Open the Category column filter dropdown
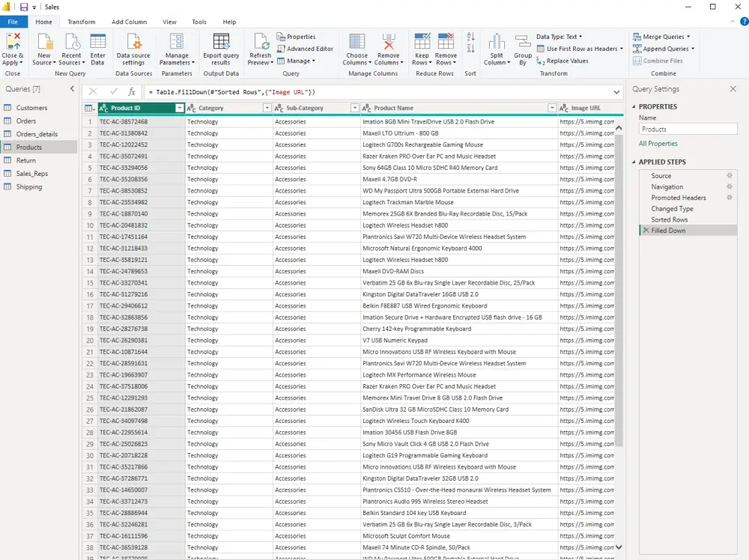The width and height of the screenshot is (749, 560). [x=267, y=109]
